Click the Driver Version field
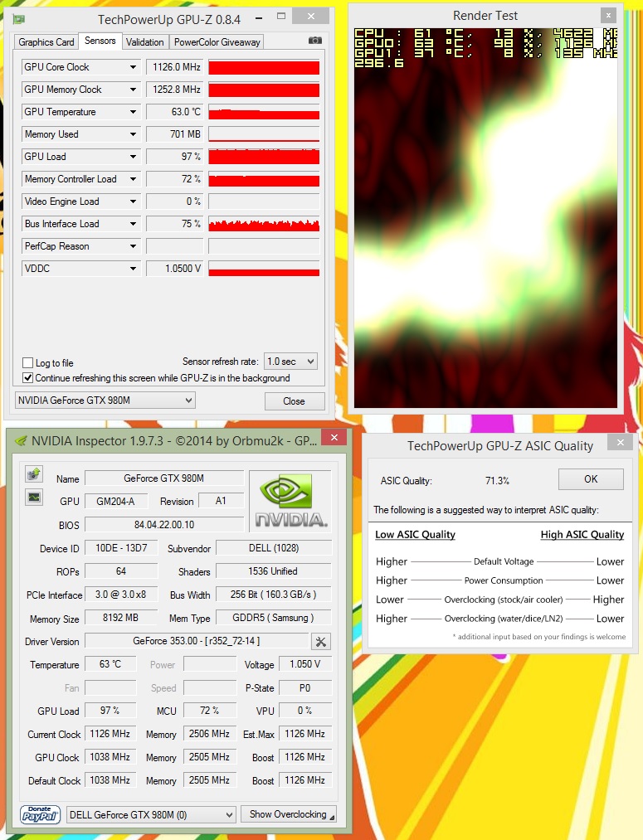The image size is (643, 840). [196, 641]
